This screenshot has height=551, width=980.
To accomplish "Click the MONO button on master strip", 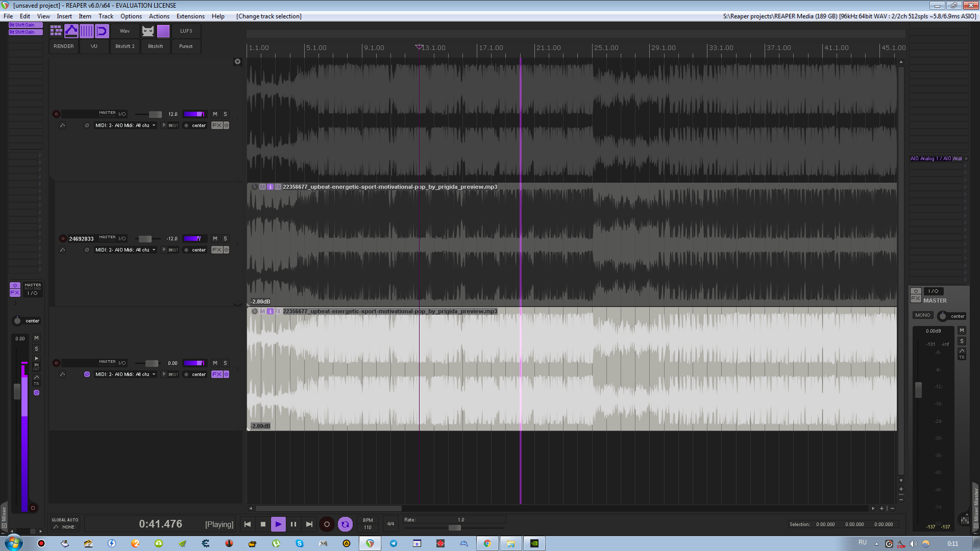I will [x=922, y=315].
